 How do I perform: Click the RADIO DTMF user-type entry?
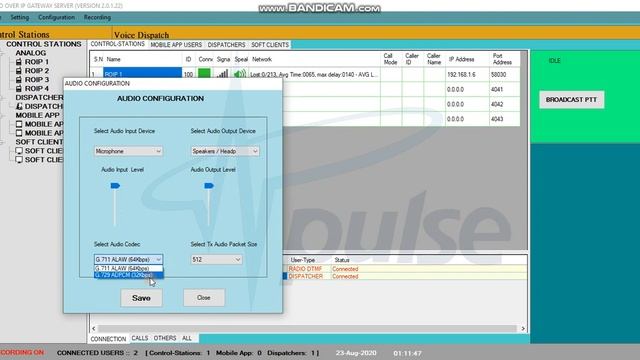click(305, 269)
